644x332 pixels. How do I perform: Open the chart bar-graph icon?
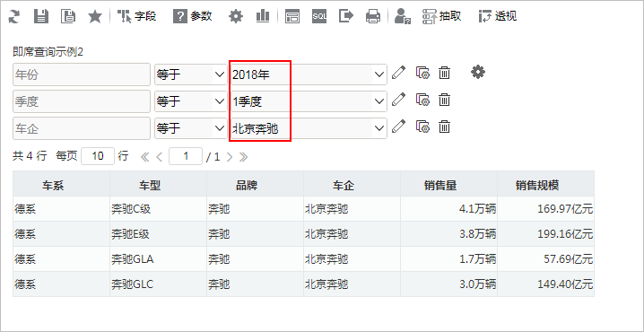point(263,16)
